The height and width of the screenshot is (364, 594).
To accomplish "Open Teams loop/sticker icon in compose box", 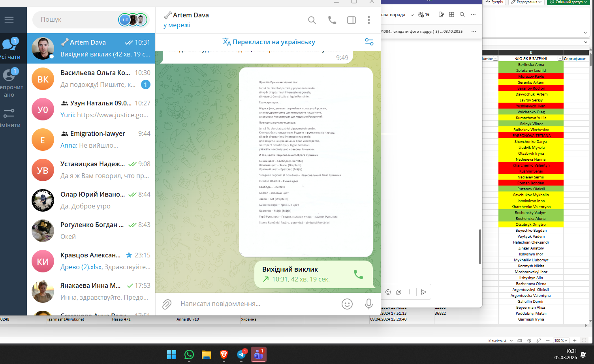I will (x=399, y=292).
